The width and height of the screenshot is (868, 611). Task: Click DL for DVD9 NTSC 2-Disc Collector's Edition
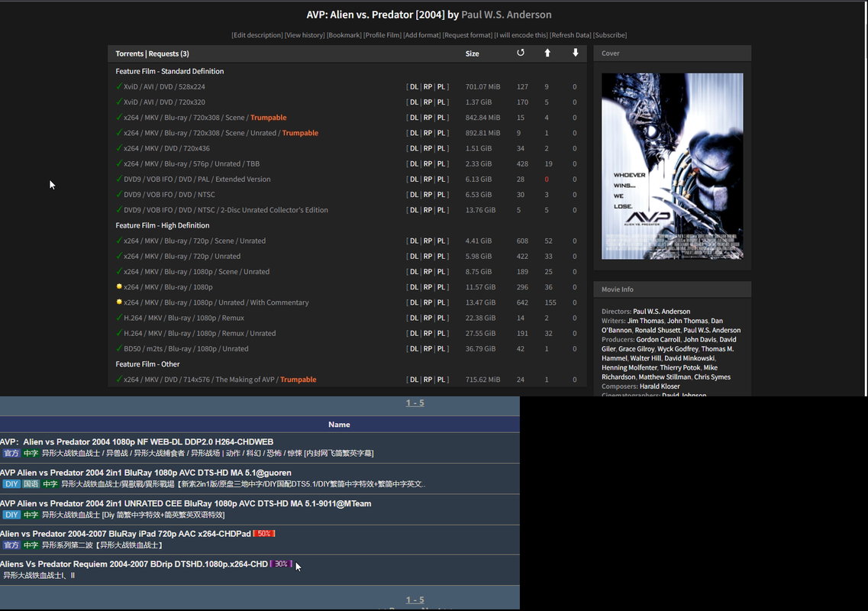414,210
